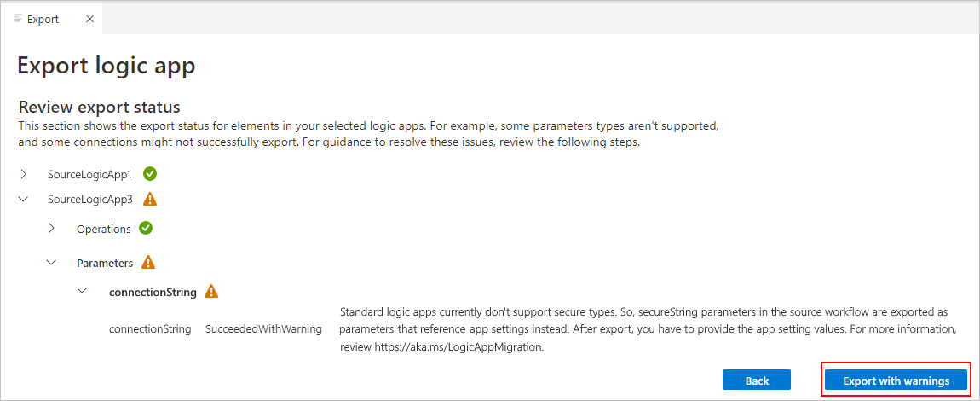Screen dimensions: 980x401
Task: Expand the SourceLogicApp1 node
Action: (x=24, y=174)
